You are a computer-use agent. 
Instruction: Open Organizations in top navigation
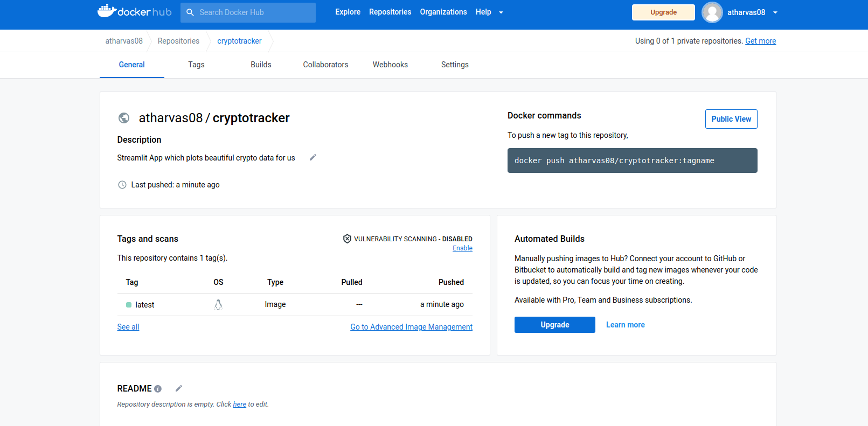coord(443,12)
